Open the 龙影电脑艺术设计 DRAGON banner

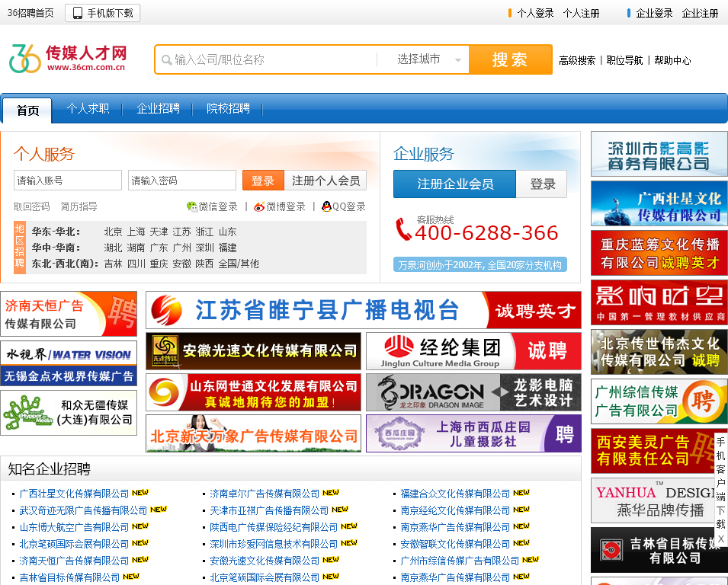[x=473, y=392]
